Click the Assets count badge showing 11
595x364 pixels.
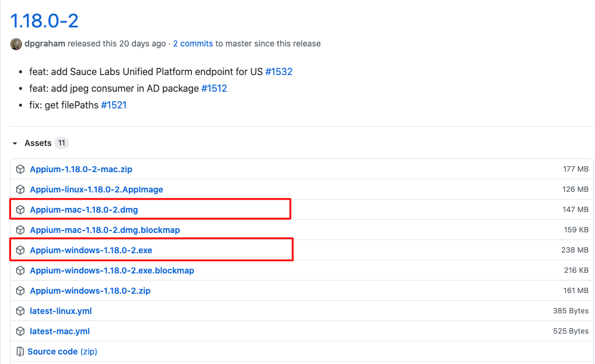pyautogui.click(x=62, y=143)
